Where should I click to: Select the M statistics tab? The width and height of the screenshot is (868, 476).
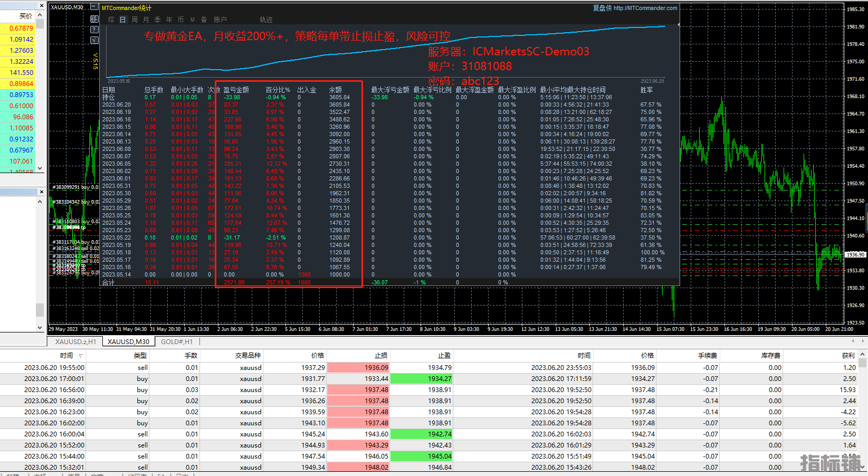pos(193,20)
